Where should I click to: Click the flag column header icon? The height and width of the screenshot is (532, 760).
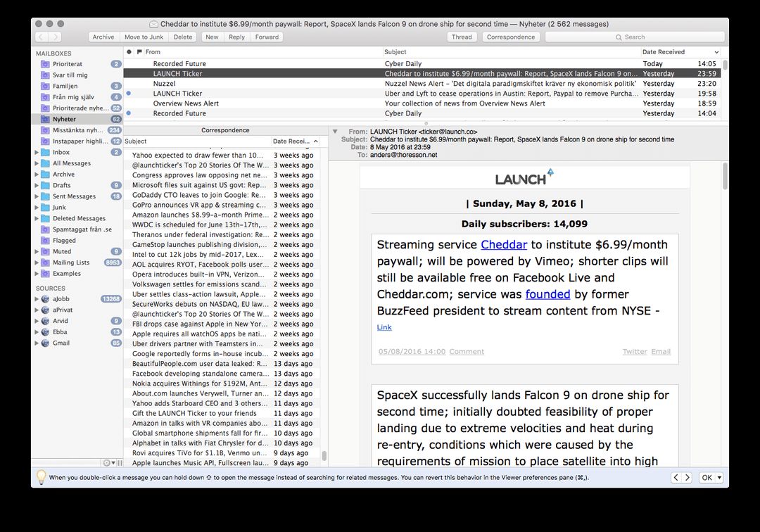tap(139, 52)
